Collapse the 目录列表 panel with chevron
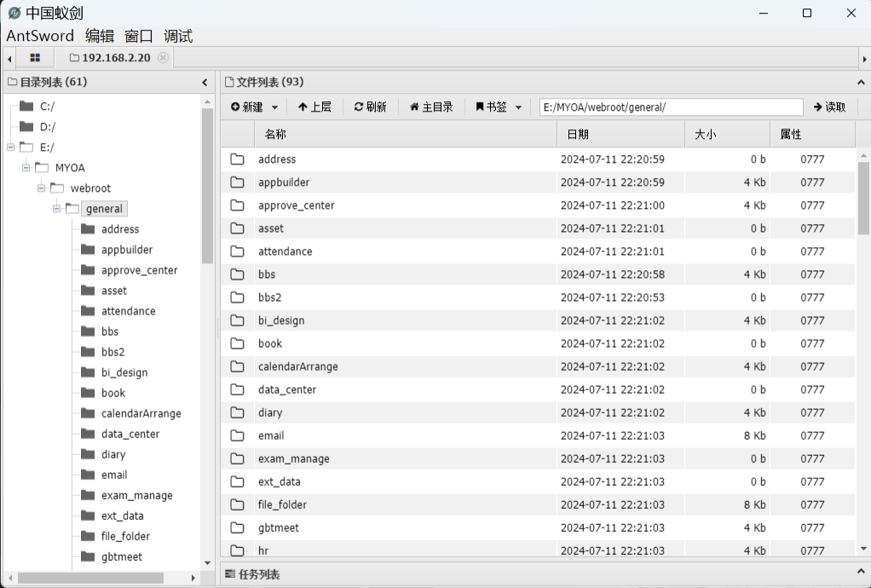The width and height of the screenshot is (871, 588). [x=205, y=82]
